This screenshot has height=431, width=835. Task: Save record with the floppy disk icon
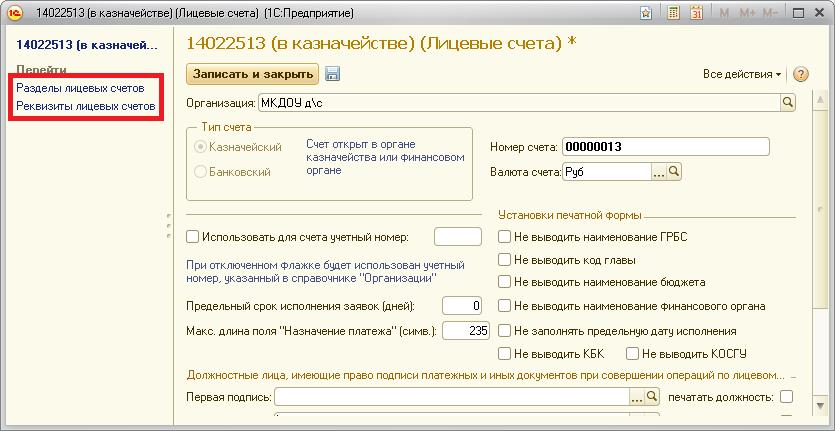333,74
